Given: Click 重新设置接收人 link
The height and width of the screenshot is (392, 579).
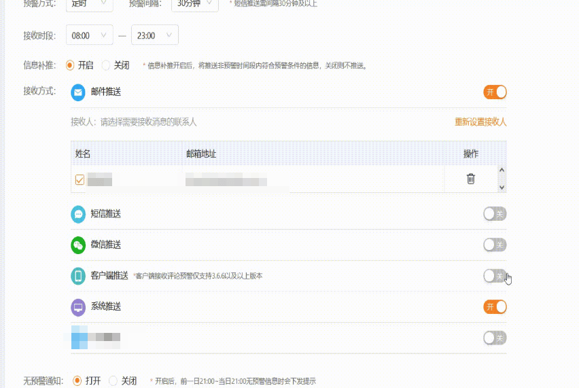Looking at the screenshot, I should pyautogui.click(x=480, y=122).
